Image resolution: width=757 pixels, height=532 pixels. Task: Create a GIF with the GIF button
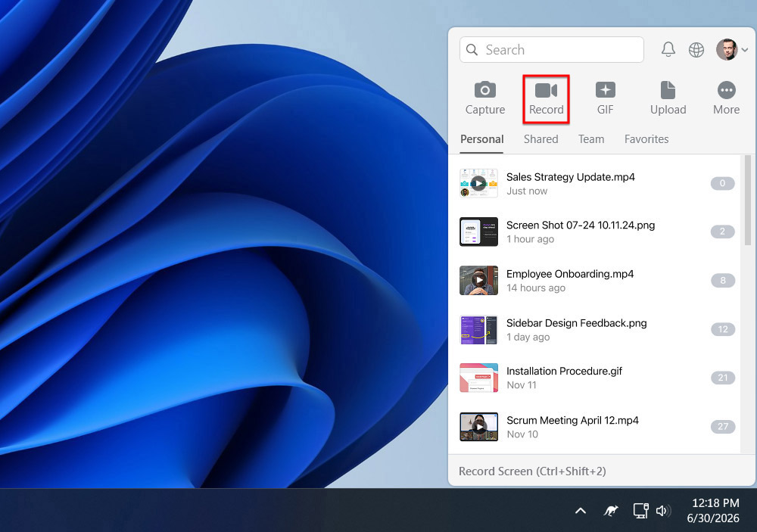tap(605, 99)
